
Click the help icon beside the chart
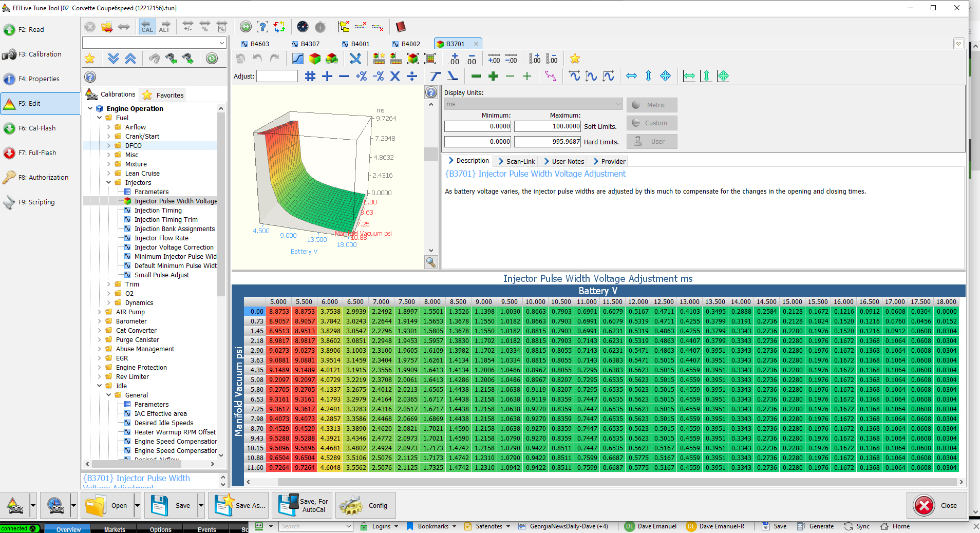click(431, 92)
